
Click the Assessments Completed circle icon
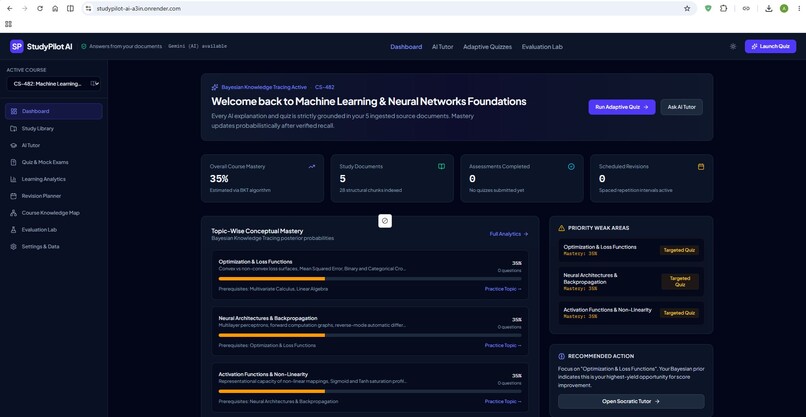(571, 167)
